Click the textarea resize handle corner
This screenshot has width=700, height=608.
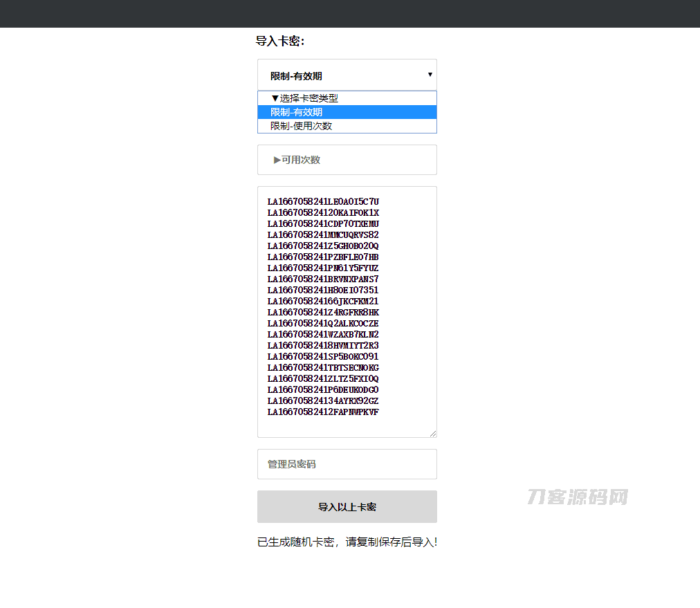[434, 433]
